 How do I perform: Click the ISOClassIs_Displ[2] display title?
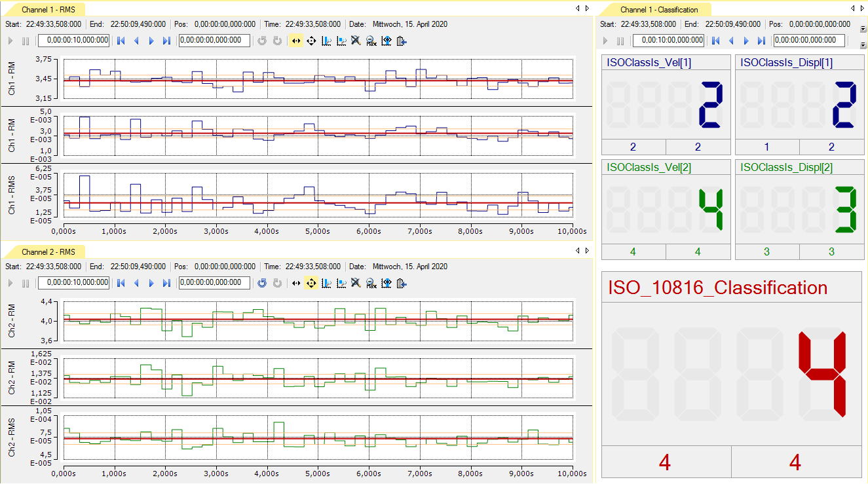[787, 168]
